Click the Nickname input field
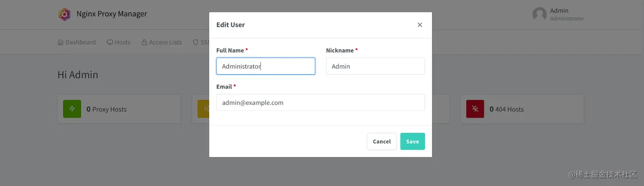 pyautogui.click(x=375, y=66)
